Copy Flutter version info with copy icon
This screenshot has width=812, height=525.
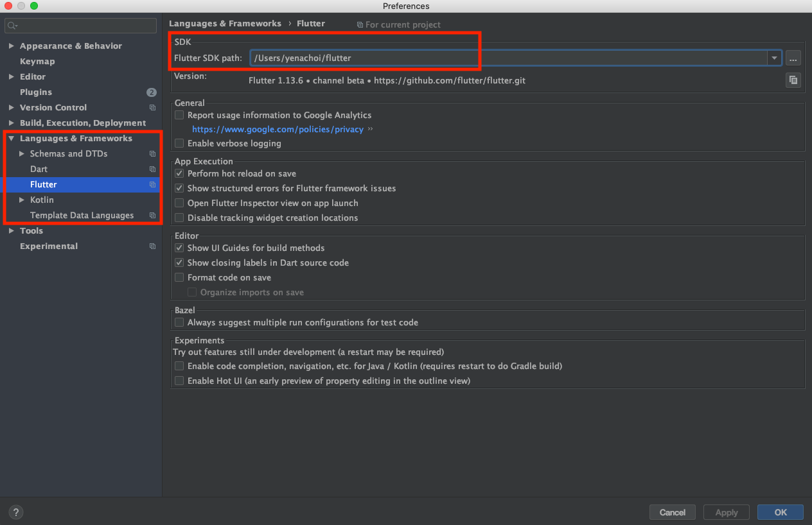793,80
